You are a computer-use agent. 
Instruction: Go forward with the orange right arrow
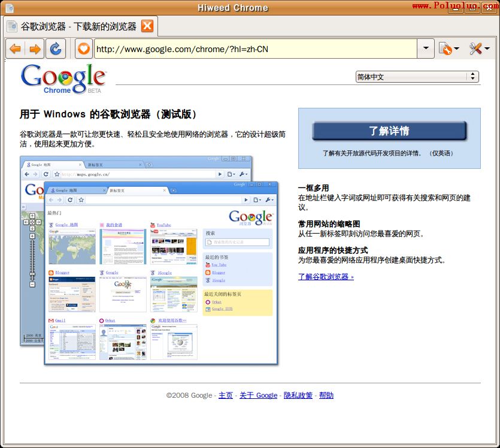[x=35, y=49]
